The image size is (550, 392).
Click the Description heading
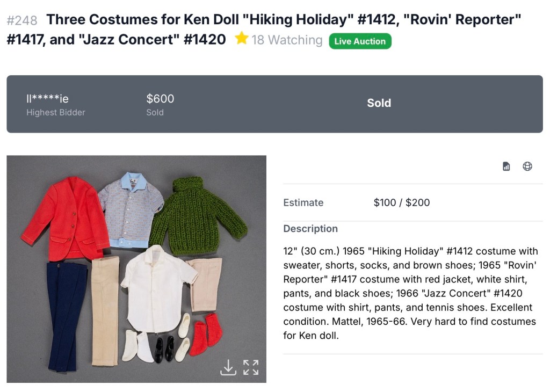[310, 229]
